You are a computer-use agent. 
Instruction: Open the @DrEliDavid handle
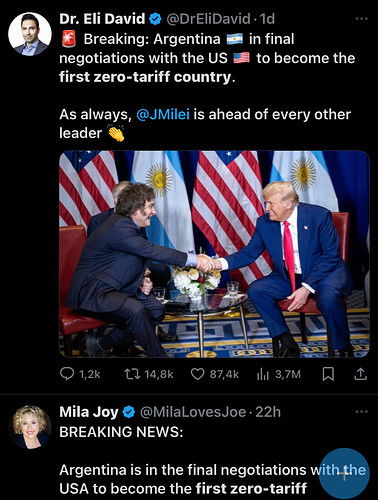pyautogui.click(x=208, y=19)
